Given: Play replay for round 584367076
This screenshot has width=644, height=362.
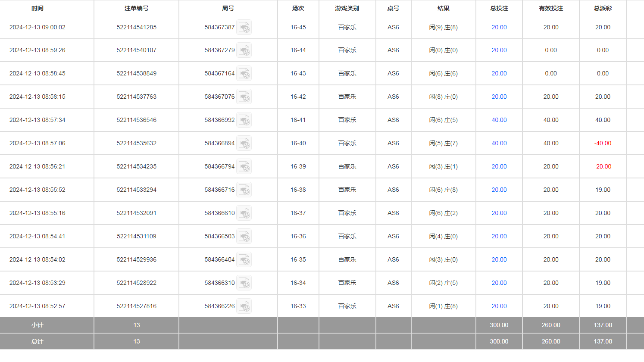Looking at the screenshot, I should (244, 97).
